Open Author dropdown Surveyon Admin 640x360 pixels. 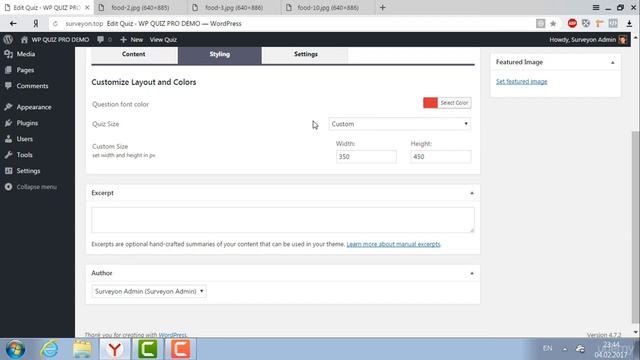(x=149, y=291)
